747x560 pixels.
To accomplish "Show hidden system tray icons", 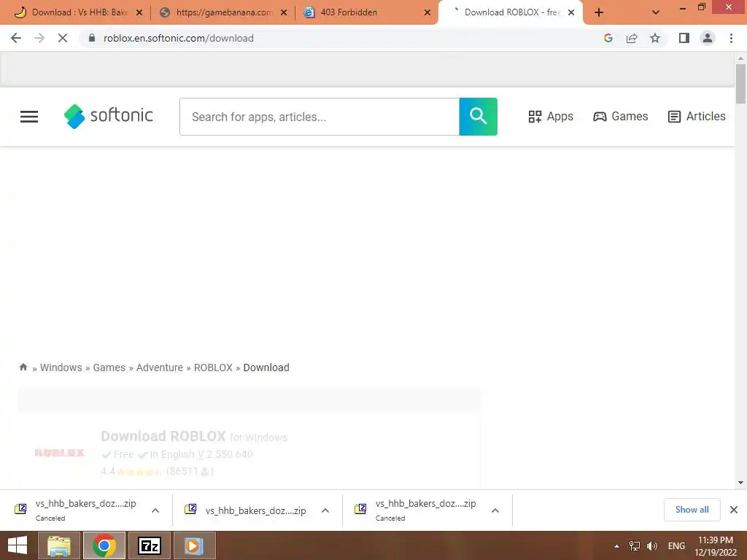I will (617, 546).
